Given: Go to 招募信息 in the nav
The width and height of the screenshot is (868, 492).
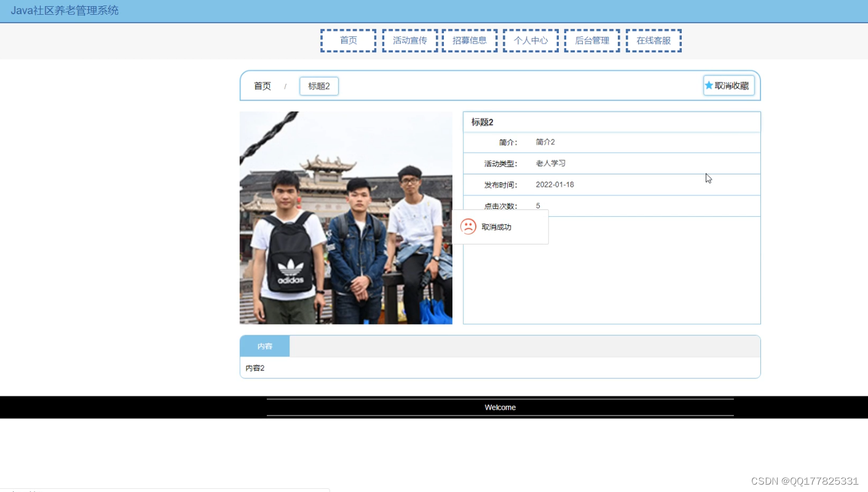Looking at the screenshot, I should tap(470, 41).
